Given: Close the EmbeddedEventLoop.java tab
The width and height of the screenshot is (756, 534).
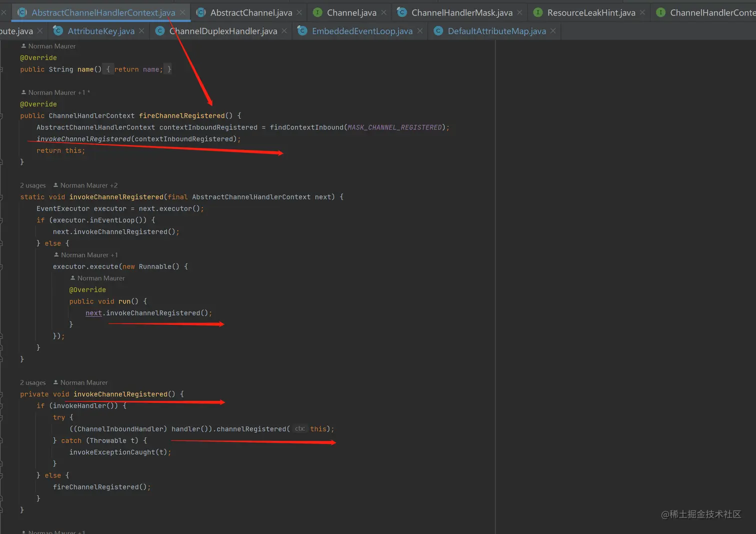Looking at the screenshot, I should click(419, 31).
